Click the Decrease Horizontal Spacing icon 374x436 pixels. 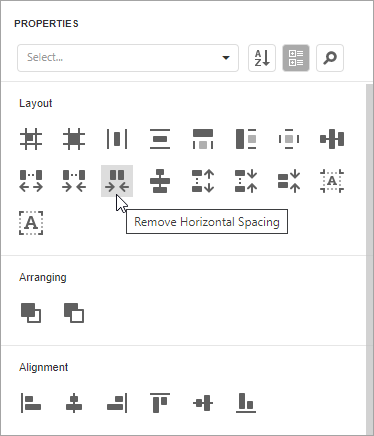click(x=74, y=181)
